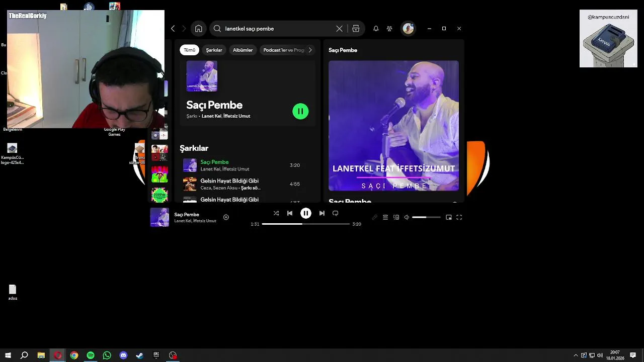
Task: Select Podcast'ler ve Programlar filter chip
Action: [284, 50]
